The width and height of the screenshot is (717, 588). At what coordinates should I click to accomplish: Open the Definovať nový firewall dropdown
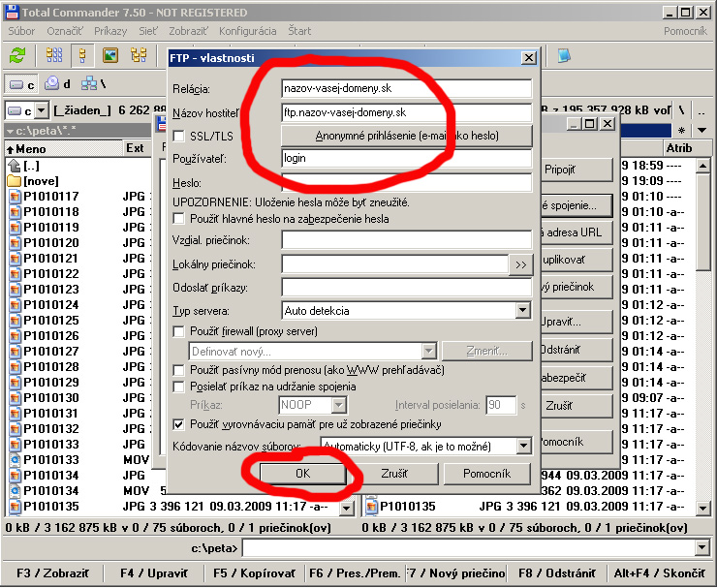coord(428,352)
